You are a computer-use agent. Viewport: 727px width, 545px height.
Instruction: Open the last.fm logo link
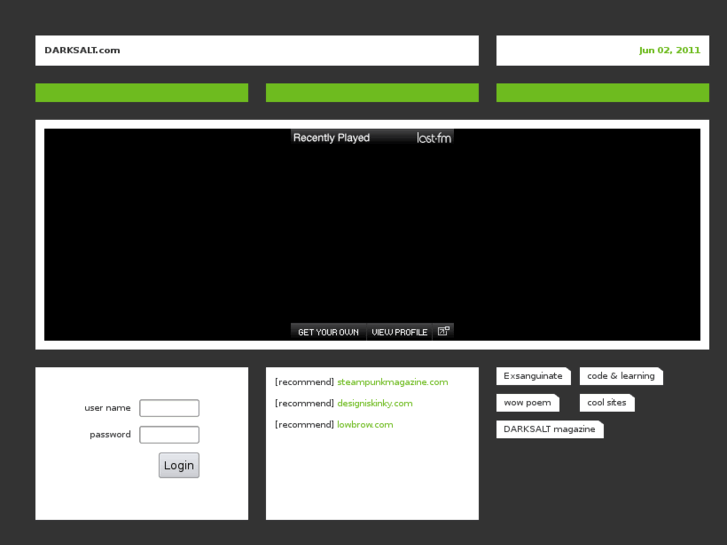tap(434, 138)
